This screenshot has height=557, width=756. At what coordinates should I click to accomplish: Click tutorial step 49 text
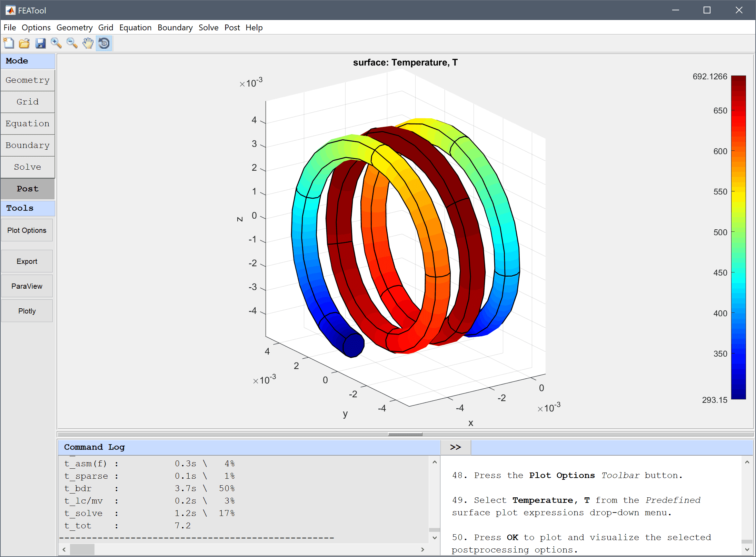pos(576,506)
